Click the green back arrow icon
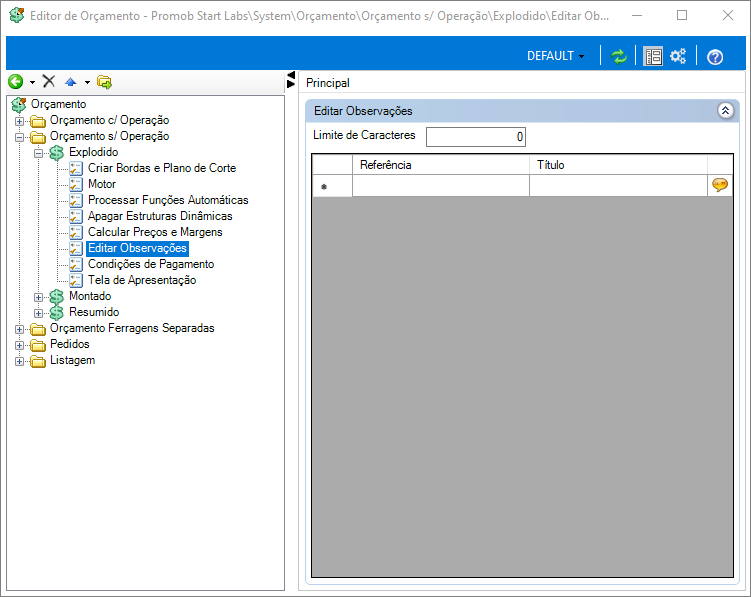Screen dimensions: 751x597 point(15,82)
